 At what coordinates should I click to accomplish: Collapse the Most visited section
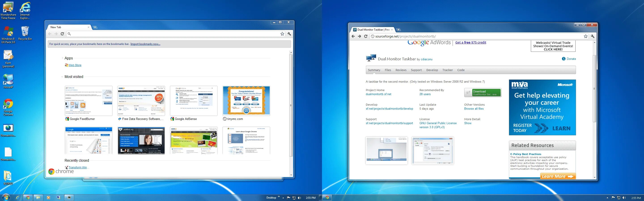[62, 77]
